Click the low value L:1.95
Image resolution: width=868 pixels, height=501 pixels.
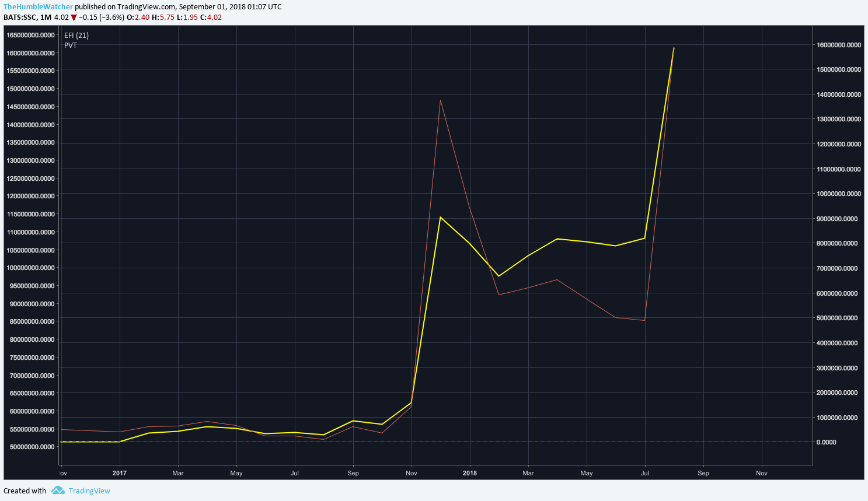187,17
